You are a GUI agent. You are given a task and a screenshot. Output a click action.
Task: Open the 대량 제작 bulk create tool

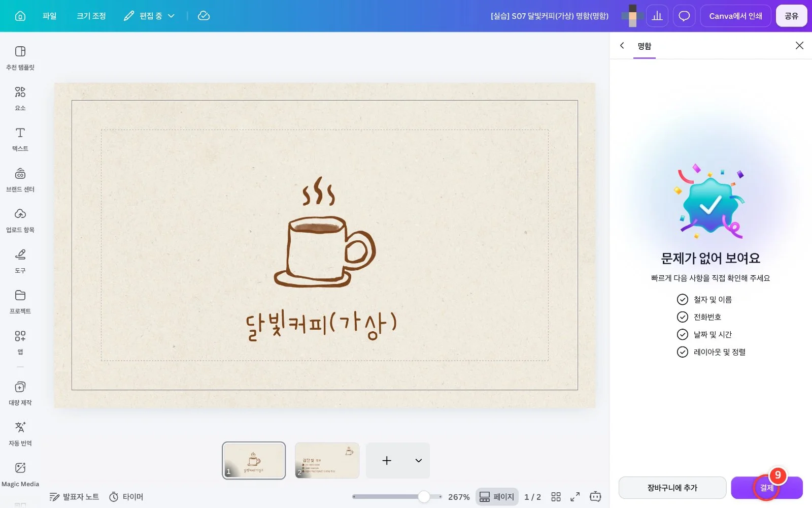click(x=20, y=393)
